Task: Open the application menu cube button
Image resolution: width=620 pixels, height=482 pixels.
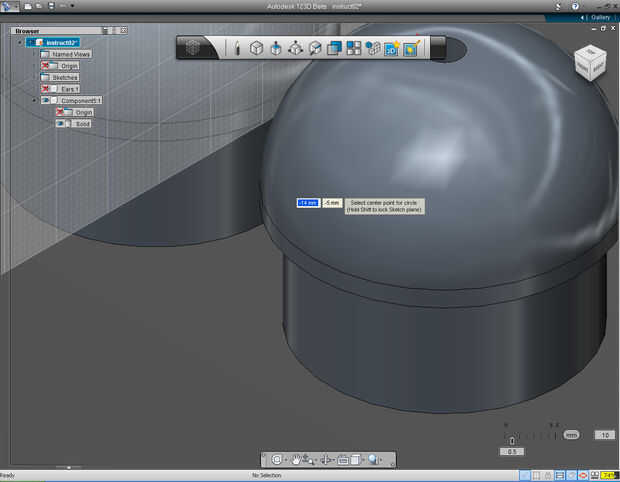Action: [x=193, y=48]
